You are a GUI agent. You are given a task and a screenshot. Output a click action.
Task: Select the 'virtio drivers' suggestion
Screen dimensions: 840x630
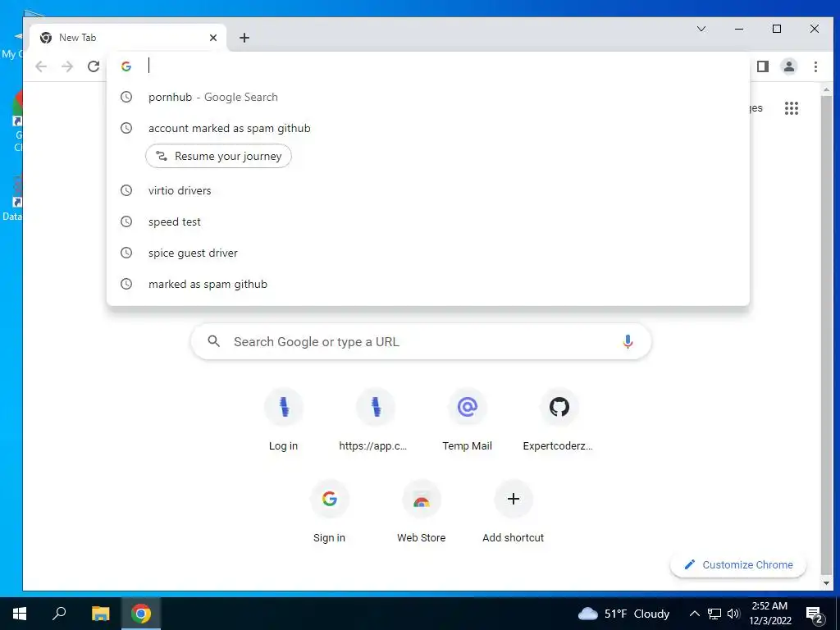[x=428, y=190]
